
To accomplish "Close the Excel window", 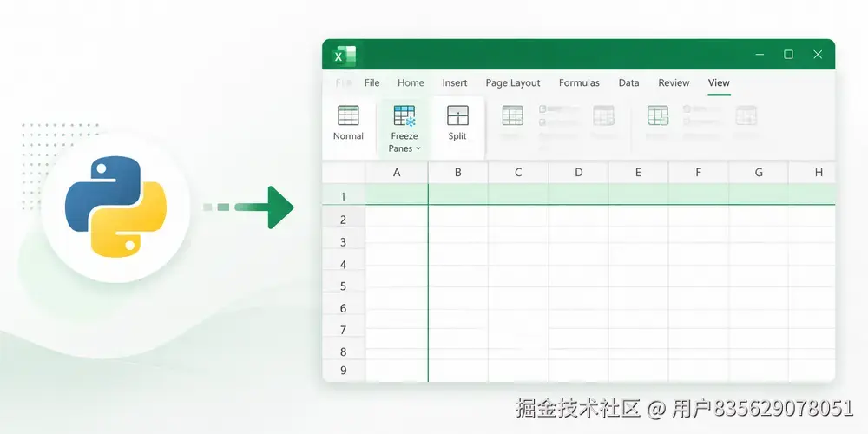I will (x=818, y=55).
